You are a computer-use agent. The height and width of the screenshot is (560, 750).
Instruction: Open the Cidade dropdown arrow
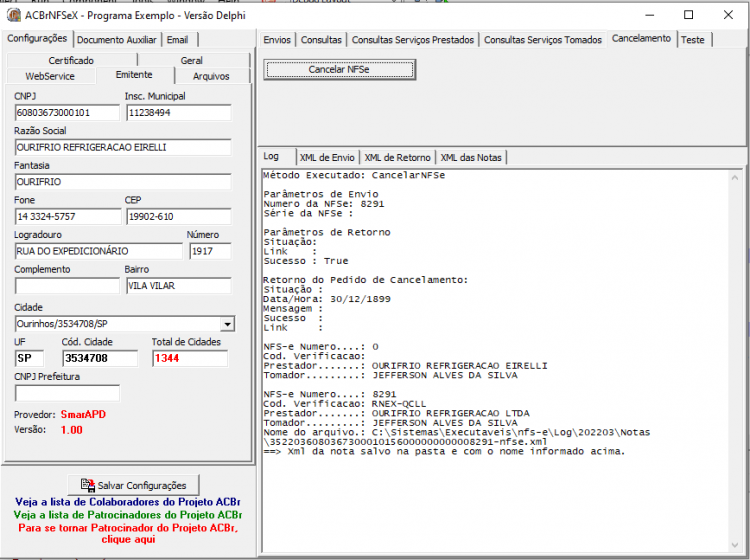(x=227, y=324)
